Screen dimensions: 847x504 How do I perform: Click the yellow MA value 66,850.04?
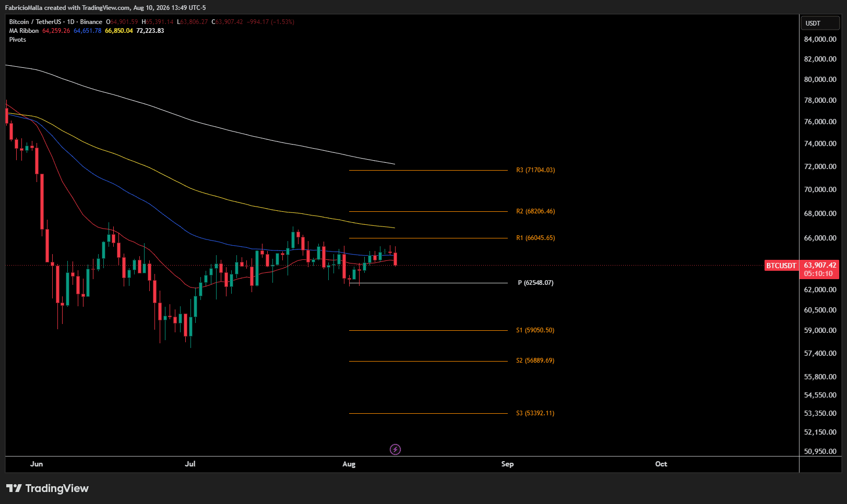tap(119, 31)
